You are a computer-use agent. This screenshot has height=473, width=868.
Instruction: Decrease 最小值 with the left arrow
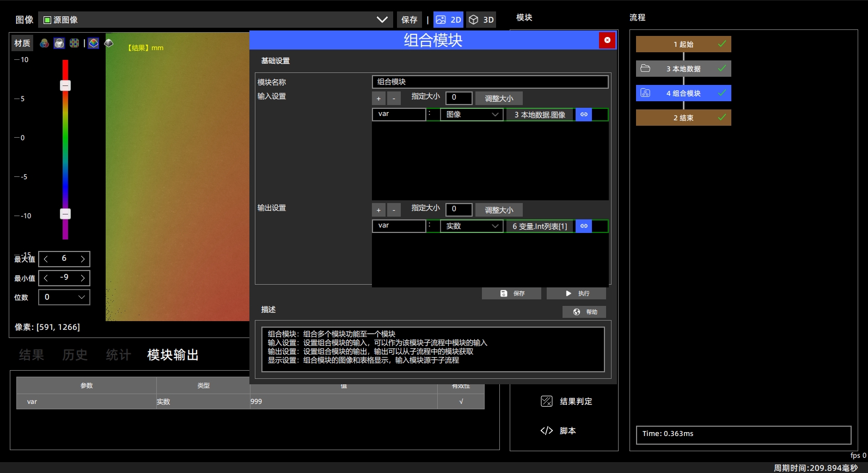coord(46,278)
